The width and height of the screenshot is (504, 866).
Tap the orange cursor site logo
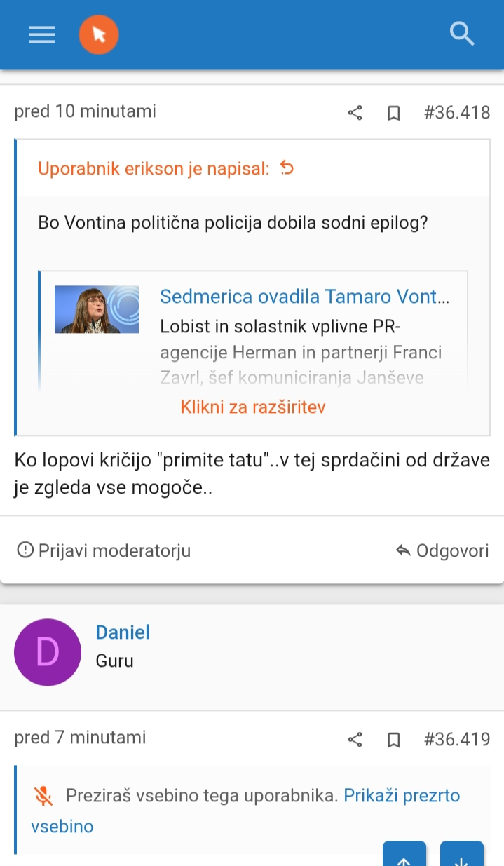[x=99, y=34]
